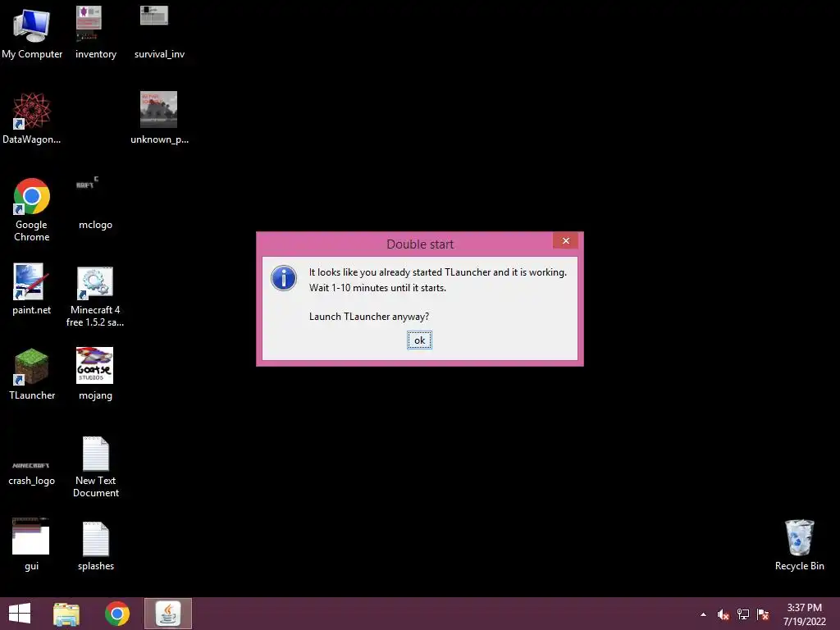
Task: Click the "Wait 1-10 minutes until it starts." text
Action: (377, 288)
